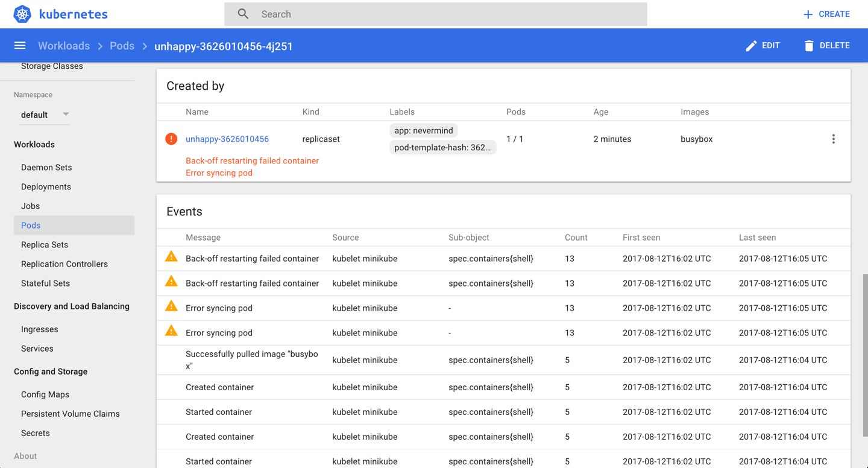Viewport: 868px width, 468px height.
Task: Click the Sub-object column header
Action: [x=469, y=237]
